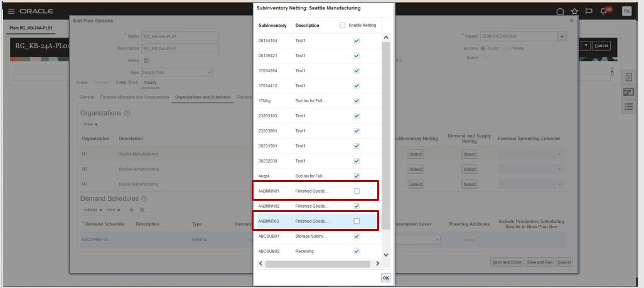Select row ABCSUB01 Storage Subinventory

(x=318, y=236)
